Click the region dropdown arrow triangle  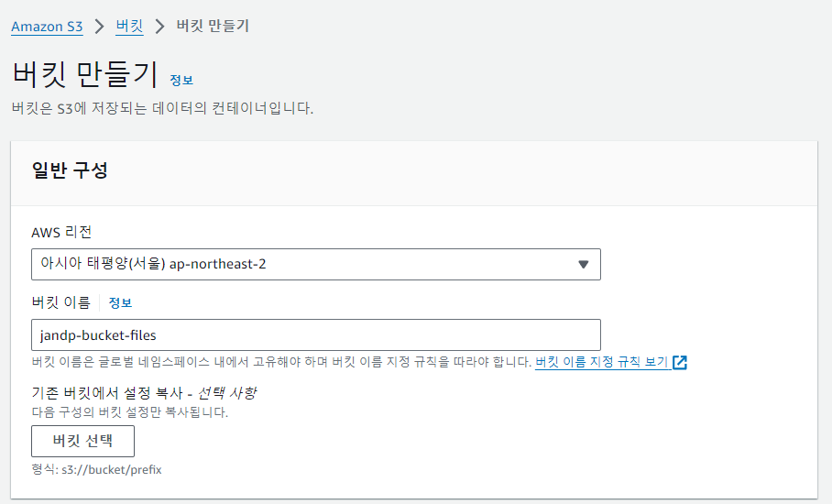tap(583, 264)
